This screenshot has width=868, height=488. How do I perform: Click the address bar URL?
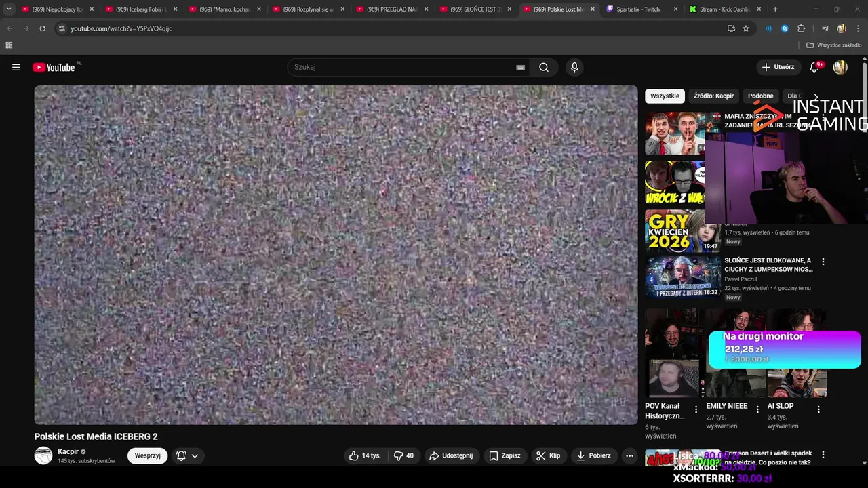(x=121, y=28)
